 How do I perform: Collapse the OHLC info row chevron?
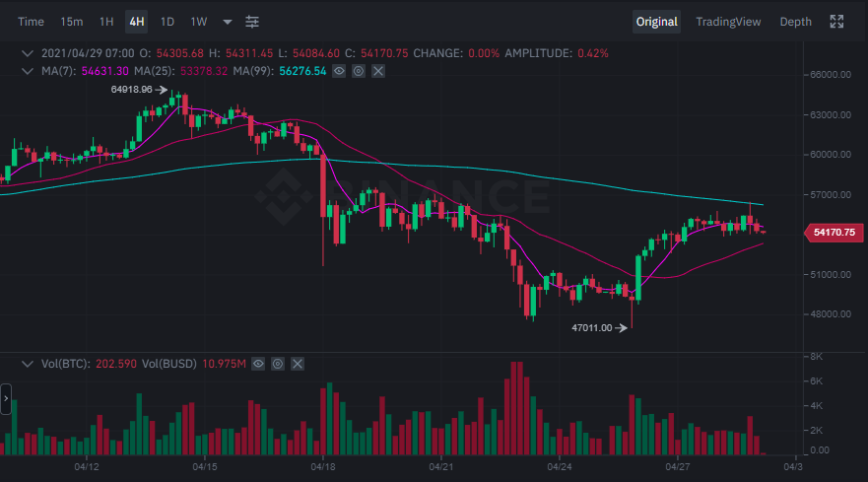[x=29, y=52]
